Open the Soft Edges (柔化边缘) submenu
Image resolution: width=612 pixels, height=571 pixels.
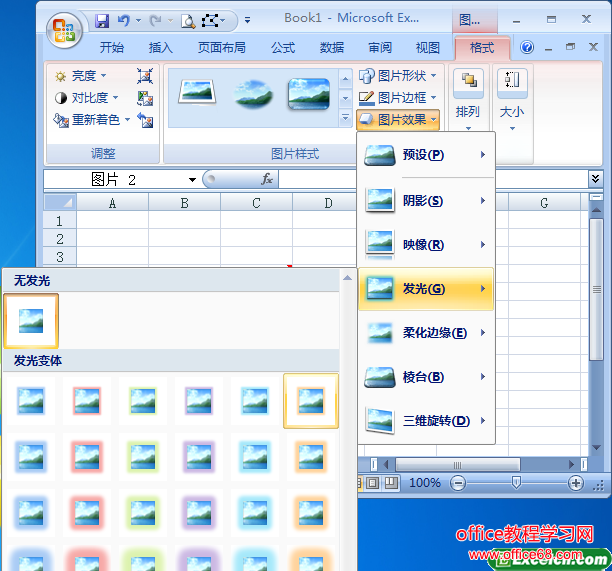point(426,333)
